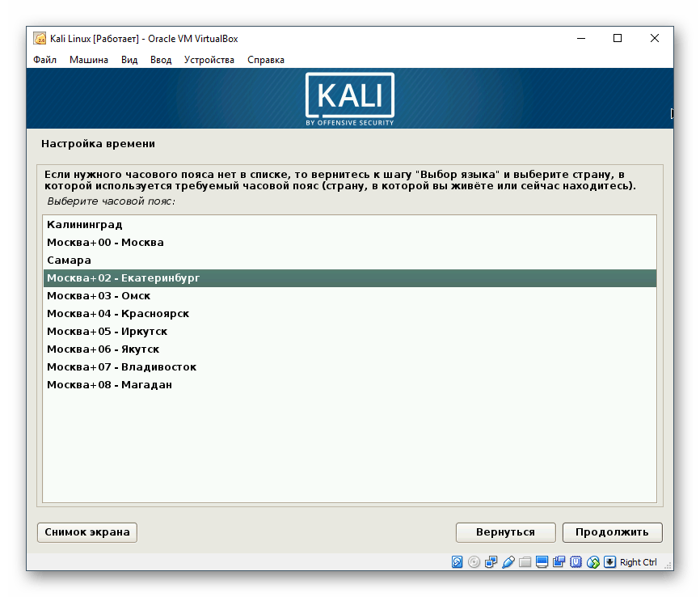Open the recording status pencil icon

coord(507,562)
